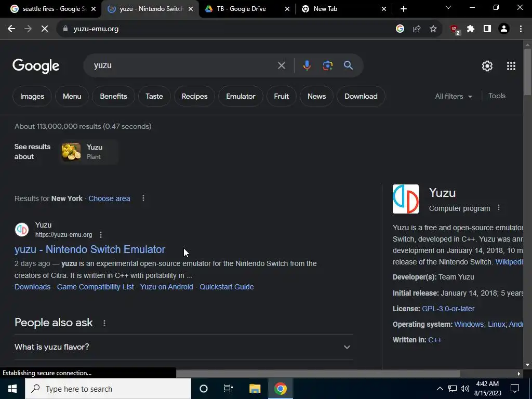Screen dimensions: 532x399
Task: Click the Choose area link
Action: pyautogui.click(x=109, y=198)
